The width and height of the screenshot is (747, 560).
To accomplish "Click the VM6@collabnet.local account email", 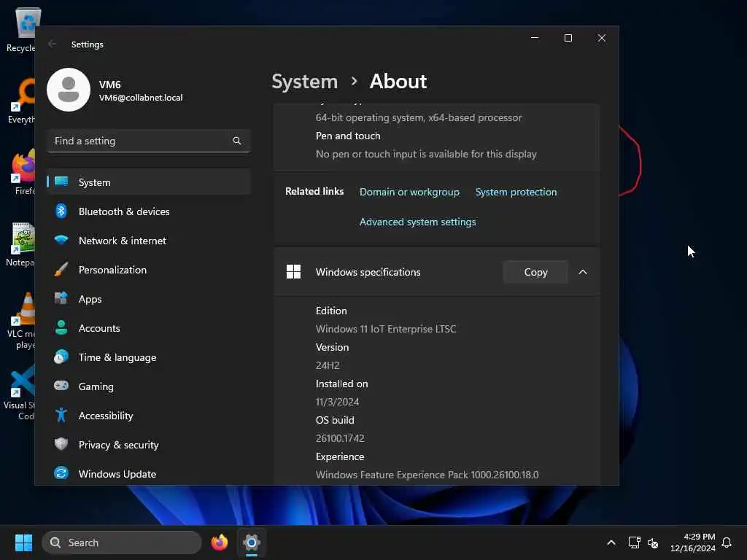I will (x=141, y=98).
